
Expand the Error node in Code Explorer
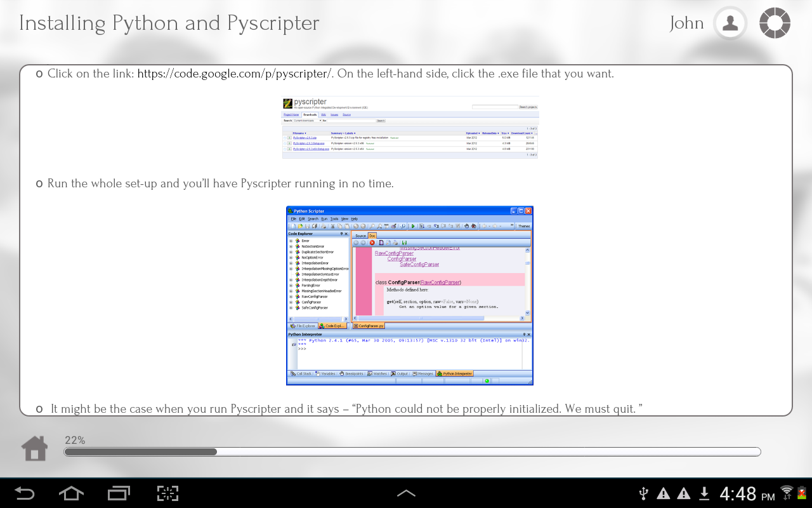291,241
